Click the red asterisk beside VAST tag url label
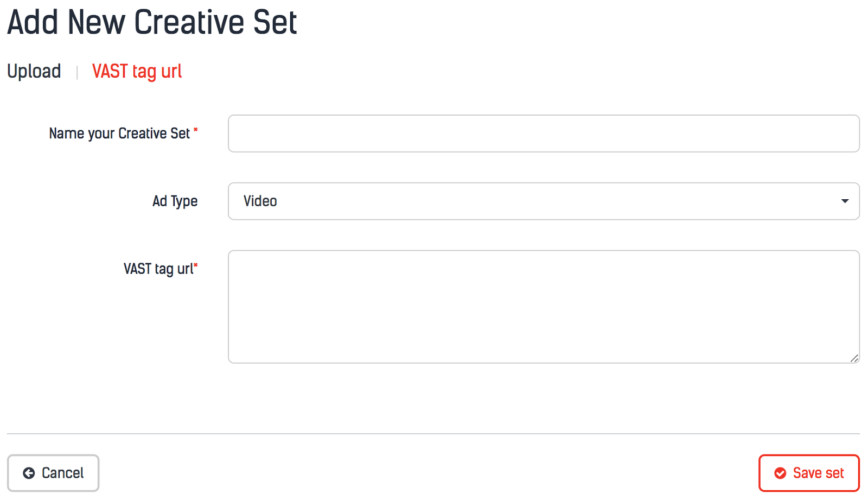The image size is (868, 500). tap(196, 265)
